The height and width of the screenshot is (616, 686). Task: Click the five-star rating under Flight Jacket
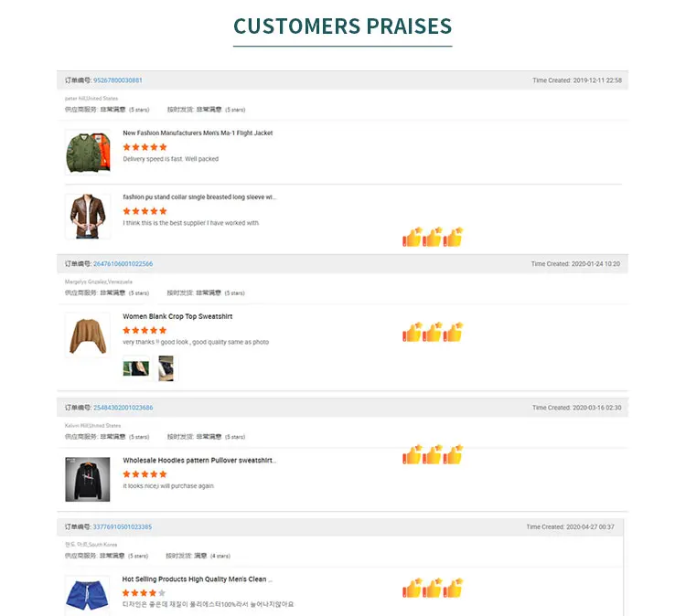pyautogui.click(x=145, y=147)
